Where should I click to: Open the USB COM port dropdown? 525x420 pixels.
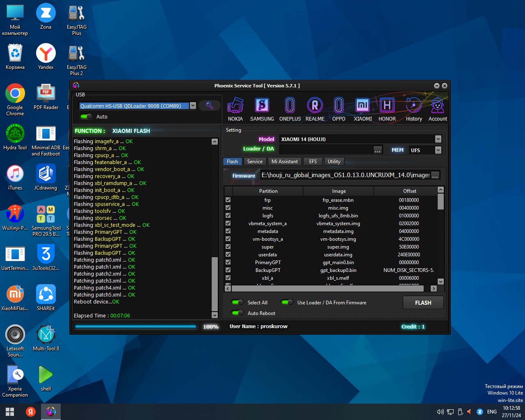point(193,106)
